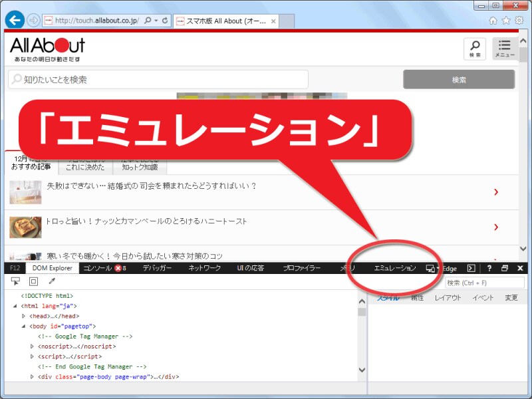Open the favorites star icon
The height and width of the screenshot is (399, 532).
tap(505, 21)
